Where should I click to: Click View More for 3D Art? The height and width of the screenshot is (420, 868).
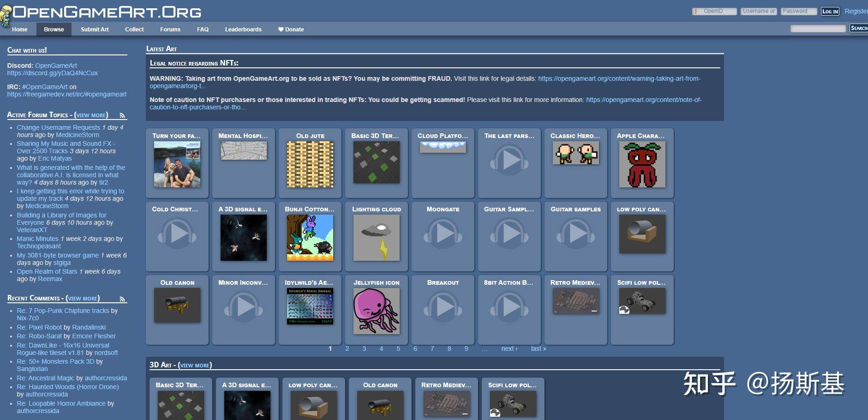click(x=195, y=365)
